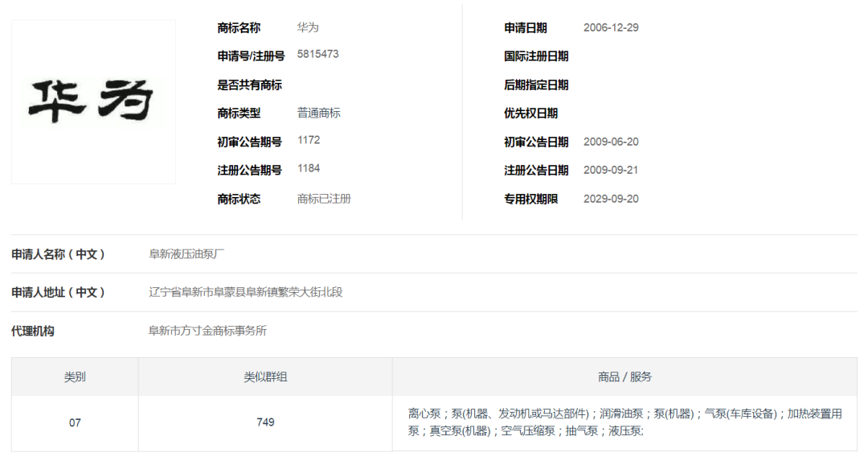Select the registration announcement date 2009-09-21

click(611, 170)
